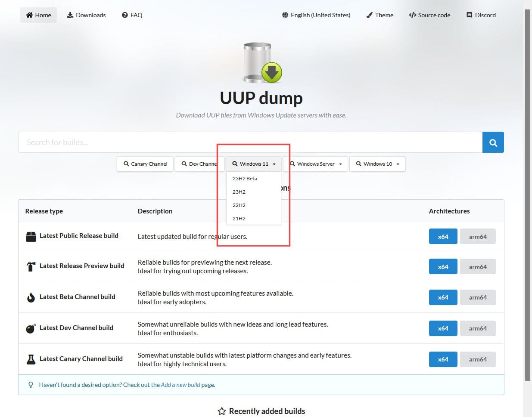Choose arm64 for Latest Canary Channel build
Screen dimensions: 532x417
[x=478, y=359]
